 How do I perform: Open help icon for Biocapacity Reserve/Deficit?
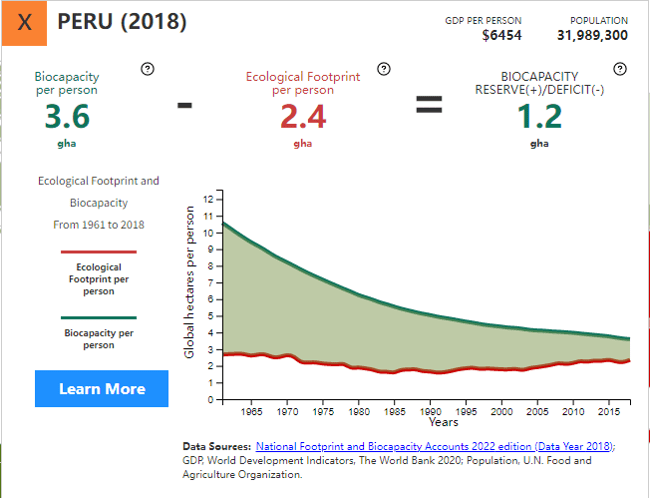click(x=619, y=69)
